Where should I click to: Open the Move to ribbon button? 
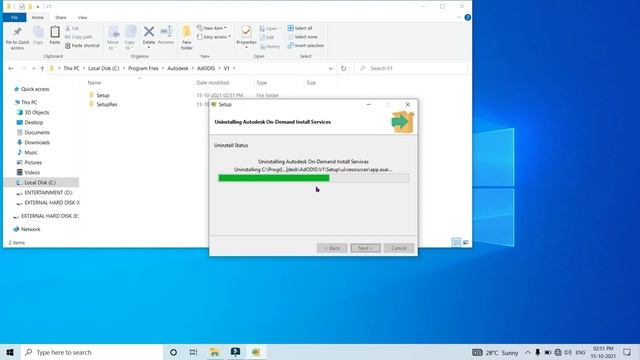point(113,38)
